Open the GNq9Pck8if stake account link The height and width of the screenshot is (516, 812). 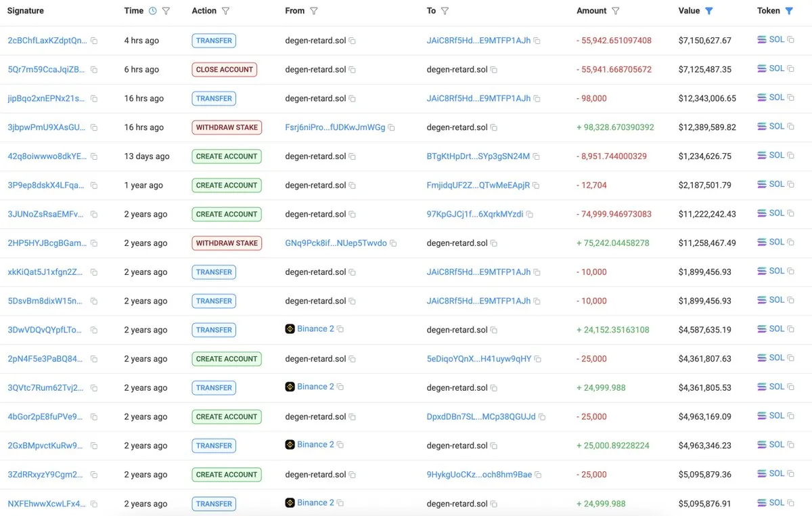pyautogui.click(x=336, y=243)
